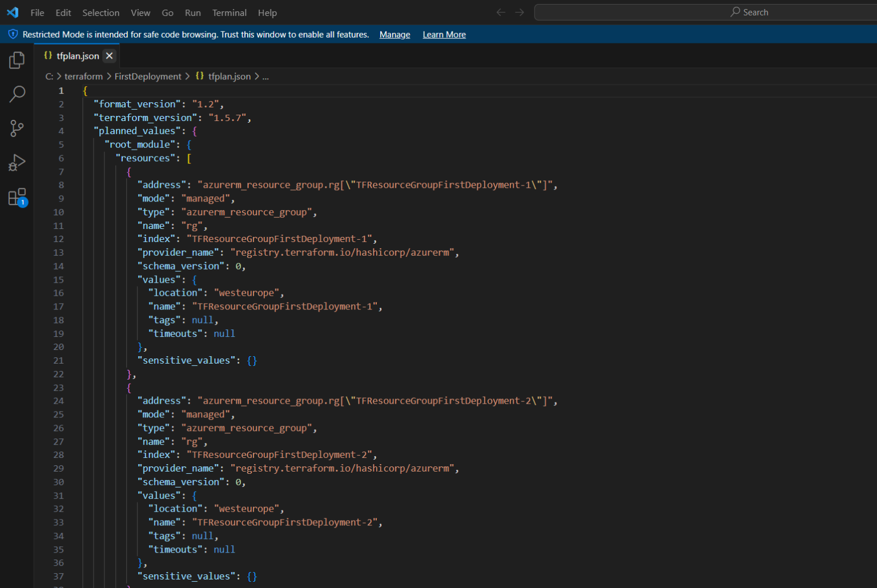Viewport: 877px width, 588px height.
Task: Open the FirstDeployment breadcrumb dropdown
Action: (148, 76)
